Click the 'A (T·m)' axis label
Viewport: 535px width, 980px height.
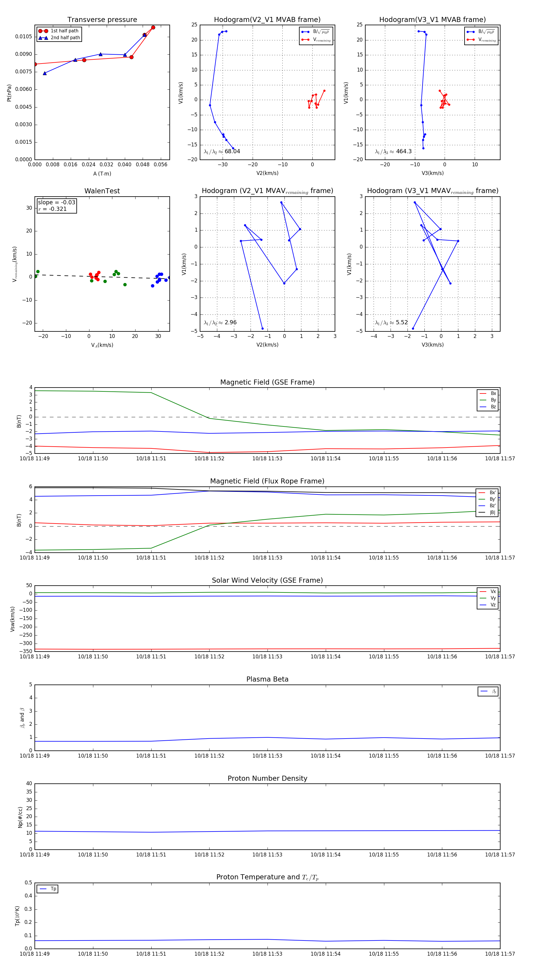(x=102, y=174)
